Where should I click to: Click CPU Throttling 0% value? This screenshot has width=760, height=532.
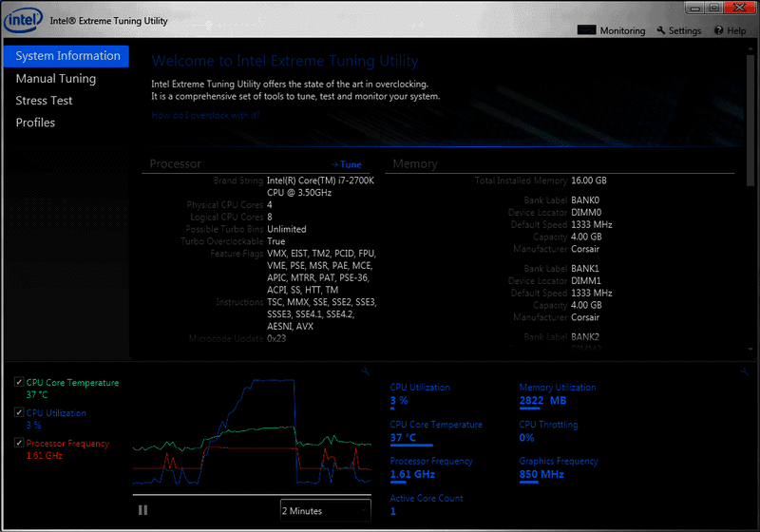pos(527,438)
